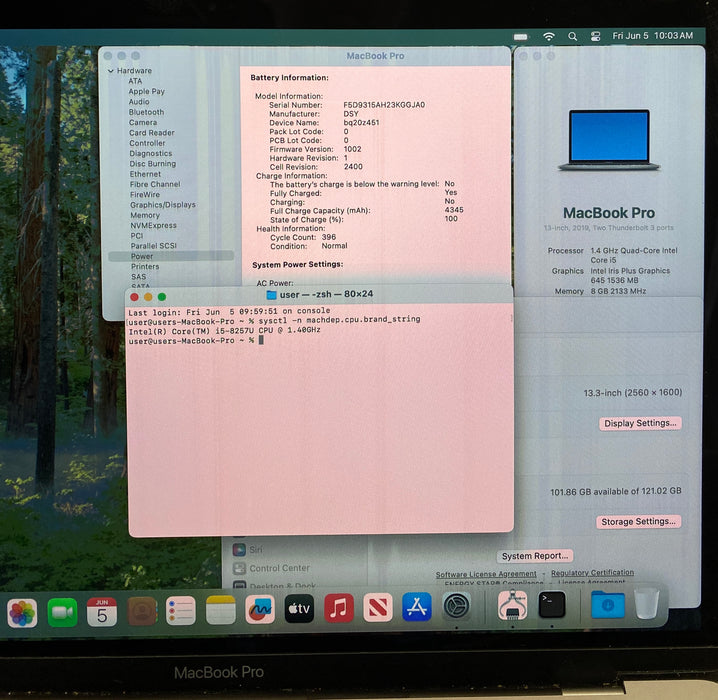Select Apple Pay in the sidebar
Viewport: 718px width, 700px height.
click(147, 91)
